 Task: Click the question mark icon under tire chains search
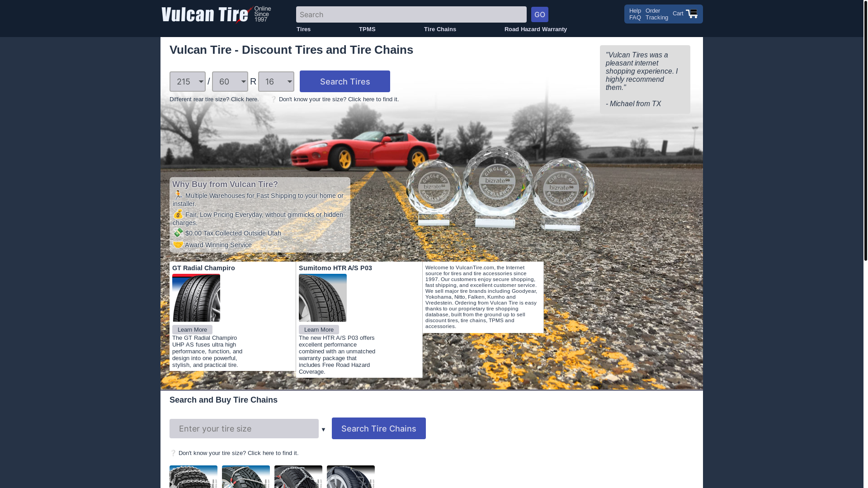[173, 453]
